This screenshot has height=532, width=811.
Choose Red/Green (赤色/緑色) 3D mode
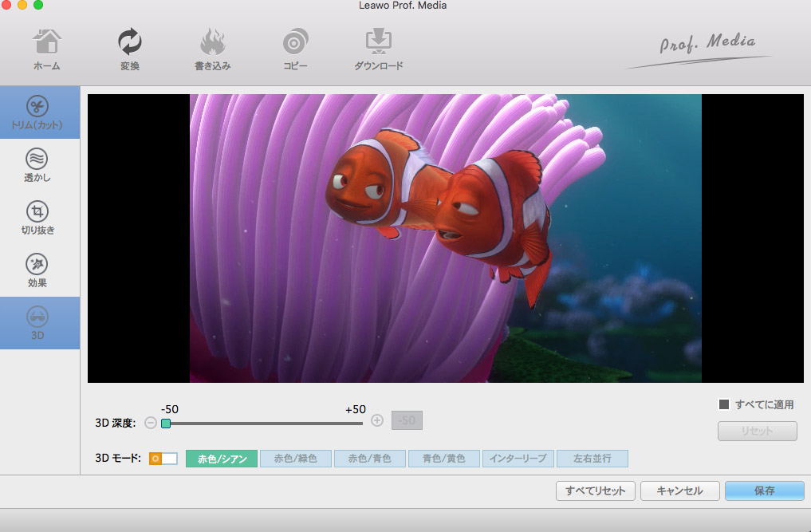pos(296,459)
